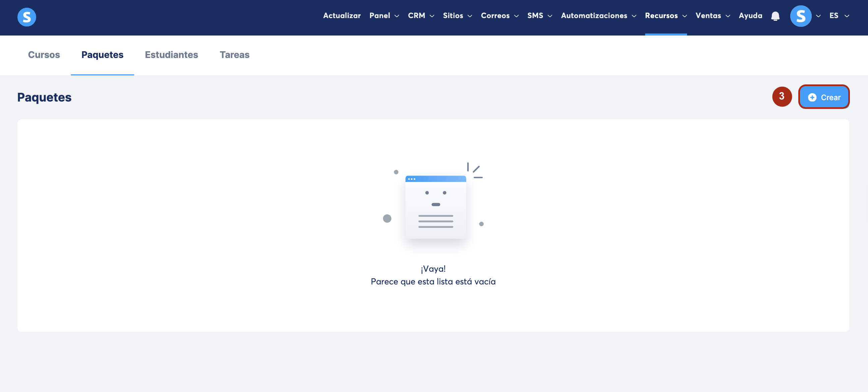Open the notifications bell
The height and width of the screenshot is (392, 868).
pyautogui.click(x=775, y=16)
